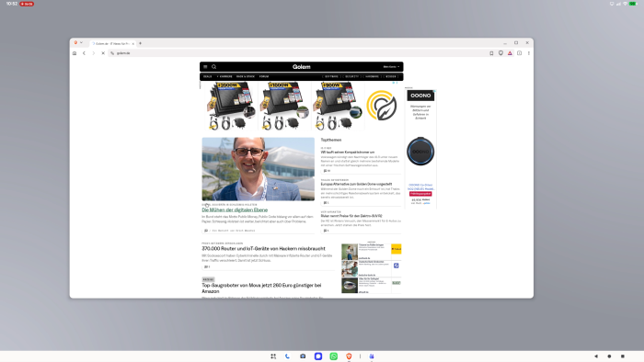This screenshot has width=644, height=362.
Task: Open comments count under Rivian article
Action: coord(326,231)
